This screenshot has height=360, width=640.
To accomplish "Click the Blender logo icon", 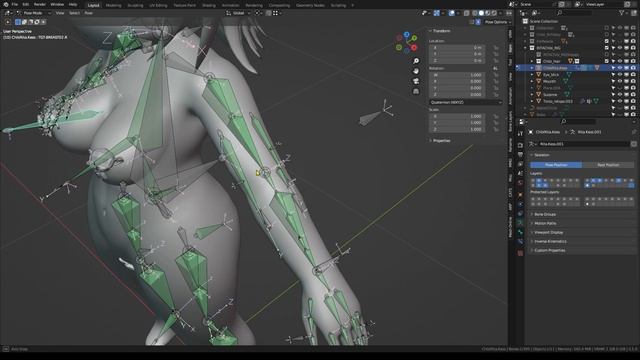I will [6, 4].
